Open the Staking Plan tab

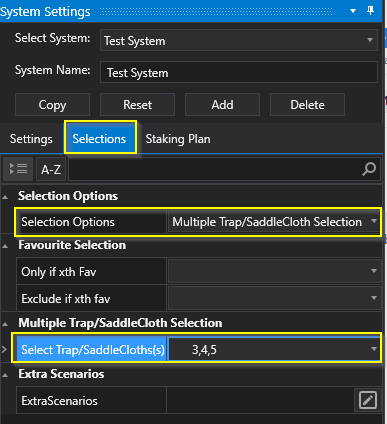(178, 139)
